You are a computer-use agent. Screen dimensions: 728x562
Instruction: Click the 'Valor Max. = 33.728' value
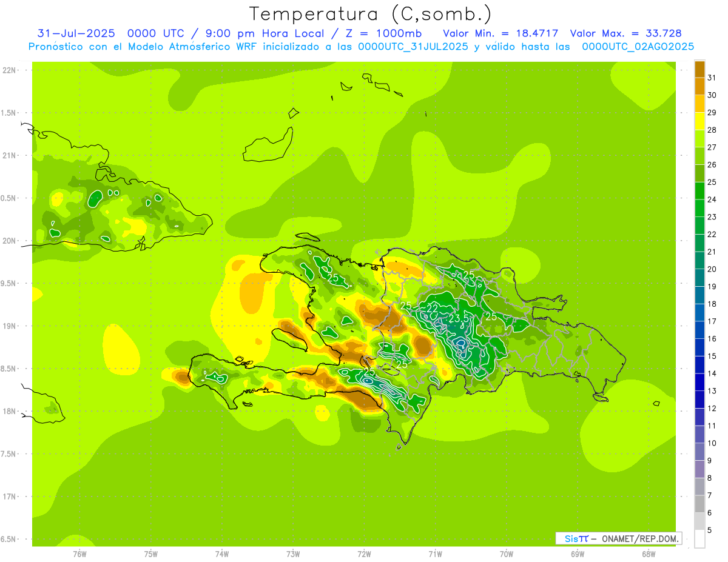click(x=625, y=33)
